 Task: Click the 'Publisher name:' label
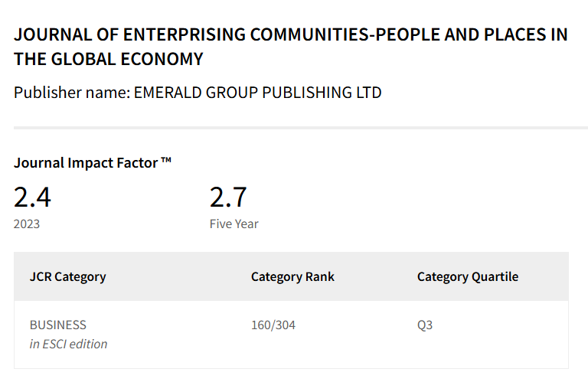(71, 93)
